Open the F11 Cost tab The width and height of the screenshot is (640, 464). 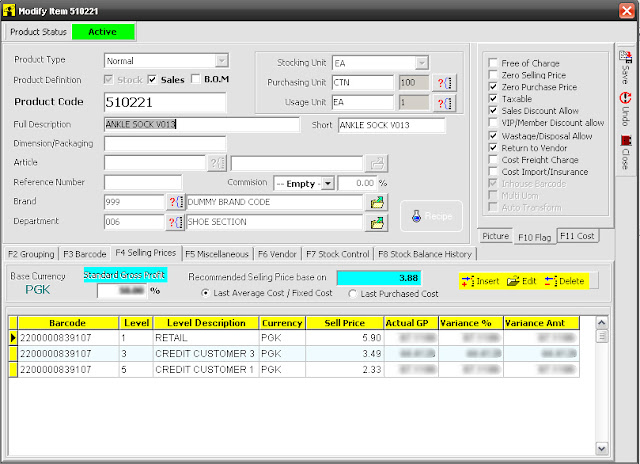[x=577, y=236]
